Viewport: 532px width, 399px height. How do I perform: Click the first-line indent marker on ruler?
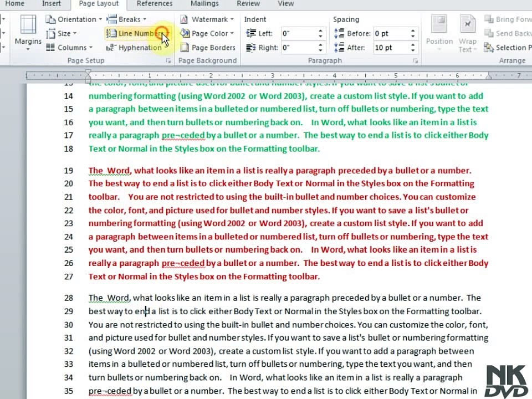(x=88, y=72)
